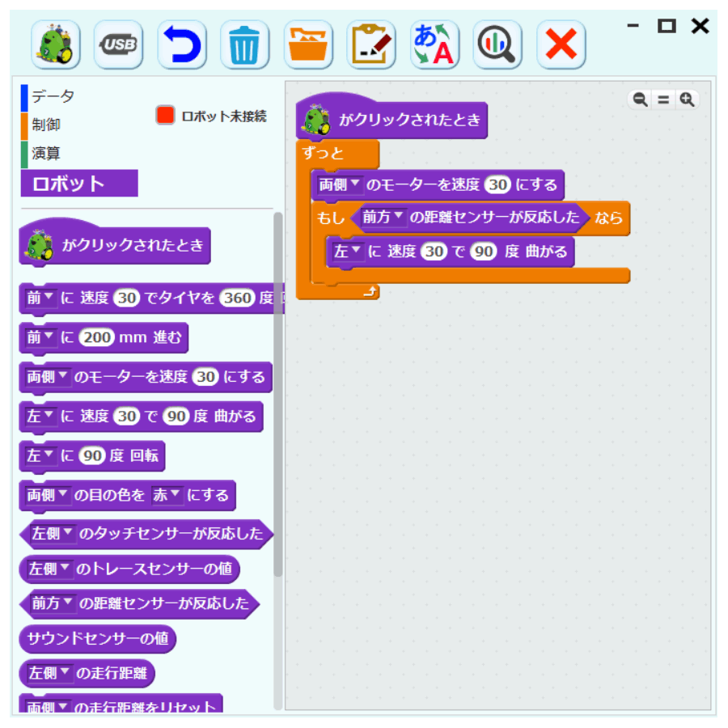Click the red X toolbar icon

point(561,44)
